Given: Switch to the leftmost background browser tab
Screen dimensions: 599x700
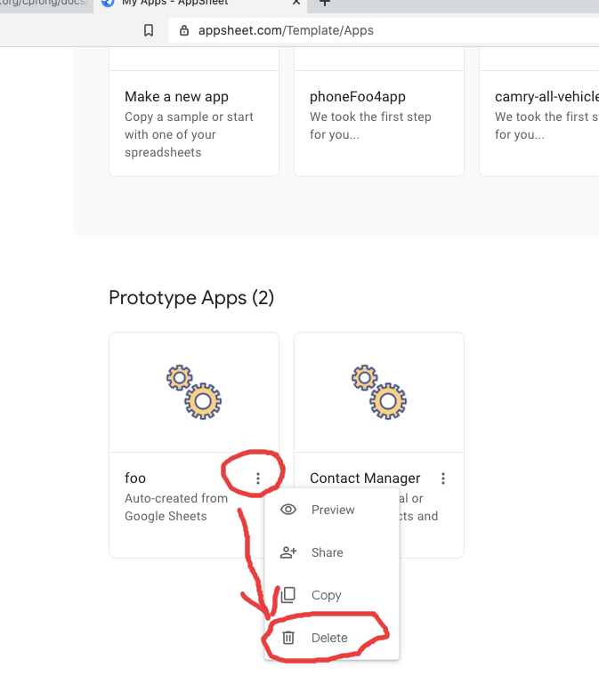Looking at the screenshot, I should tap(45, 3).
